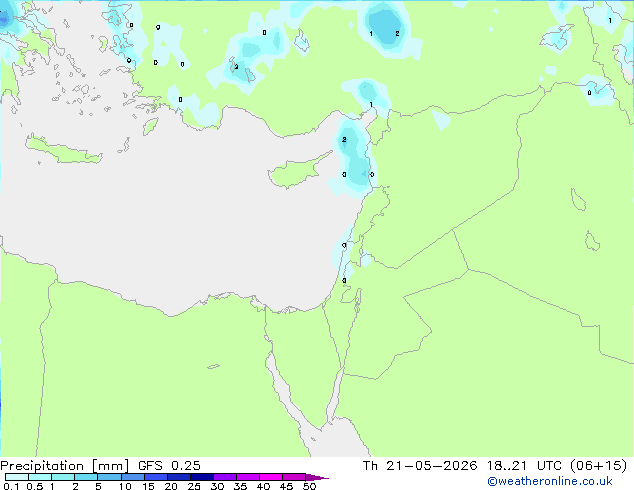
Task: Click the '40' legend value
Action: coord(263,486)
